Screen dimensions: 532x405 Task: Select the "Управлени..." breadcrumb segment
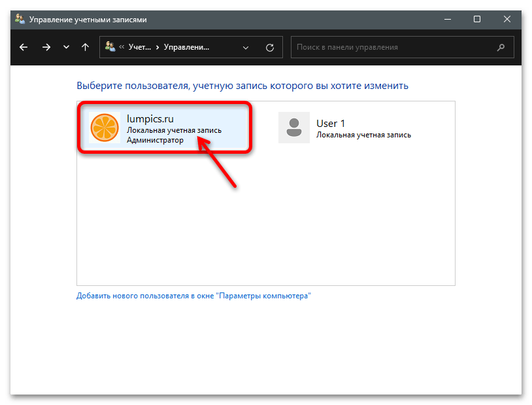[186, 47]
